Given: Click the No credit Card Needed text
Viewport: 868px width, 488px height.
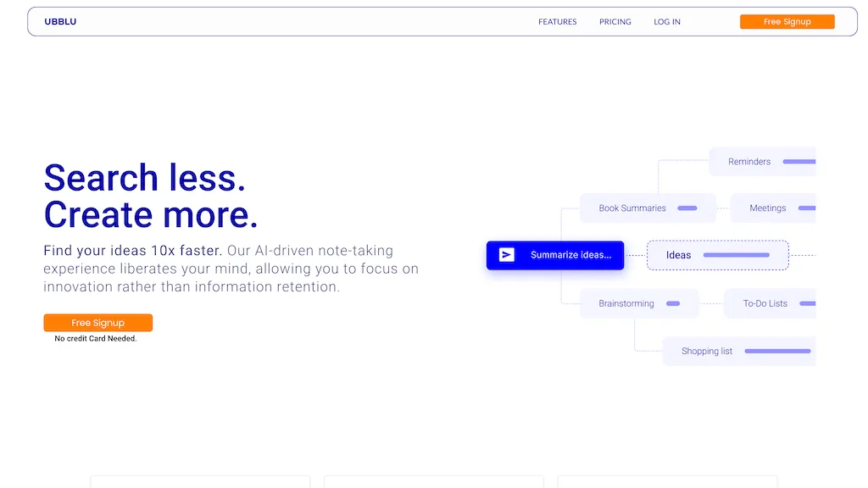Looking at the screenshot, I should click(x=95, y=337).
